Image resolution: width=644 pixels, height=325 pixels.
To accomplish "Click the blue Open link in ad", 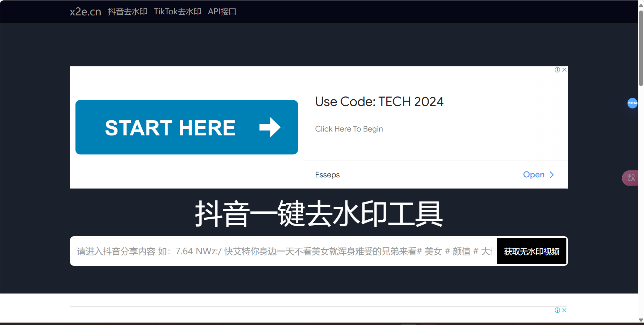I will point(534,175).
